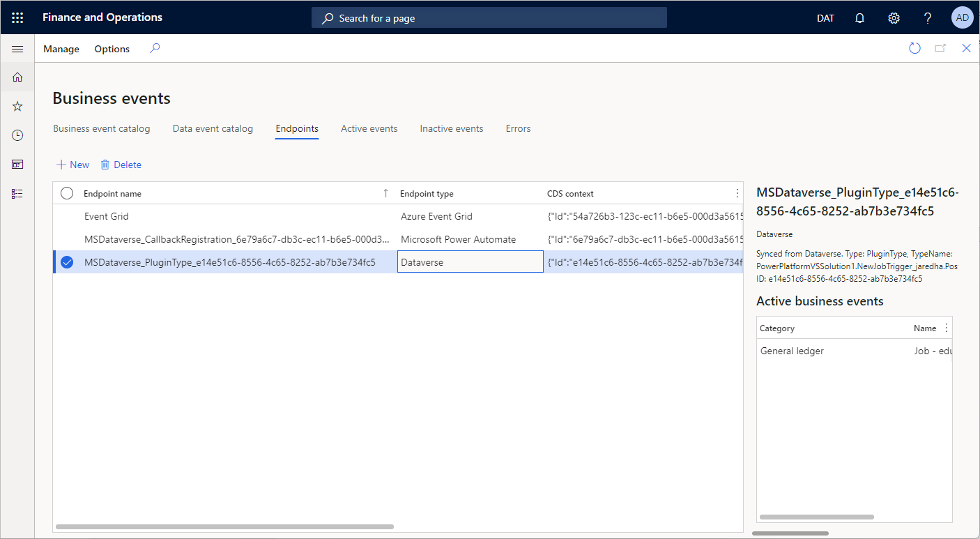980x539 pixels.
Task: Expand the hamburger navigation pane
Action: [x=17, y=49]
